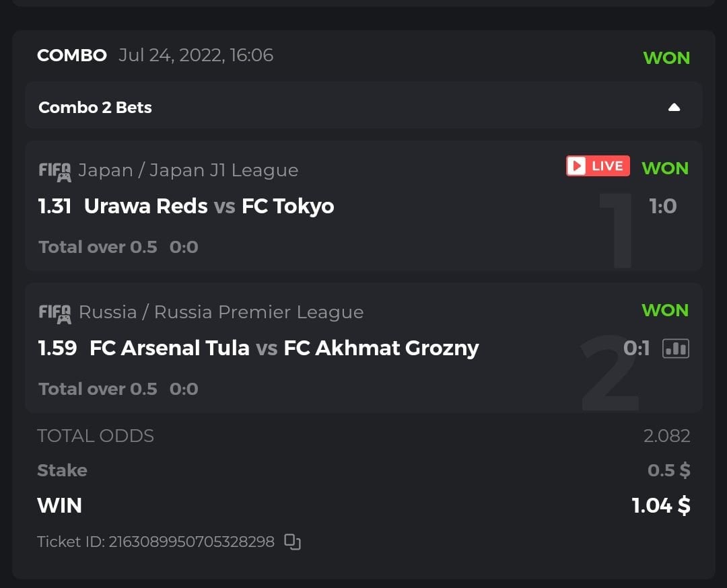Copy the ticket ID with the copy icon

292,542
